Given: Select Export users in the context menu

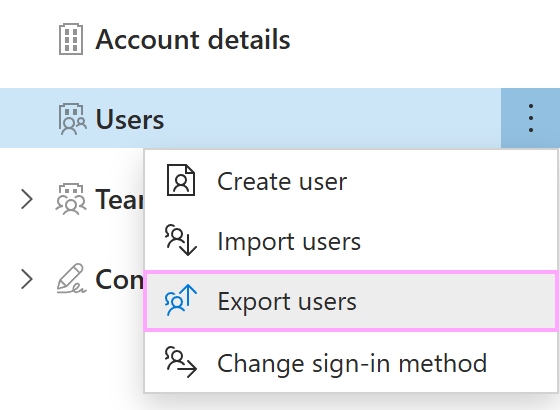Looking at the screenshot, I should (351, 301).
